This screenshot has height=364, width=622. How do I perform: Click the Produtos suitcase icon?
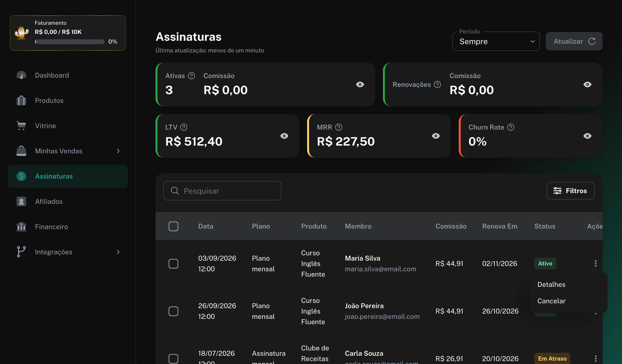coord(21,100)
